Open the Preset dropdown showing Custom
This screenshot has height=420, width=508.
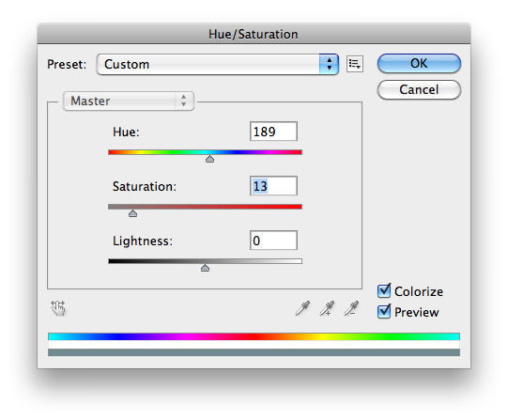click(218, 64)
